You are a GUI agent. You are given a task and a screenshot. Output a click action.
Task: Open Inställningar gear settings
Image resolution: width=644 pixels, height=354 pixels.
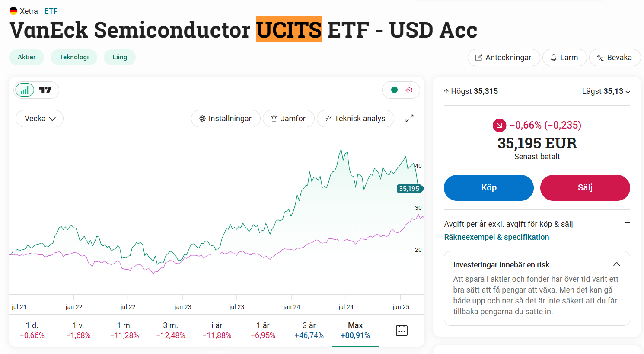click(226, 119)
